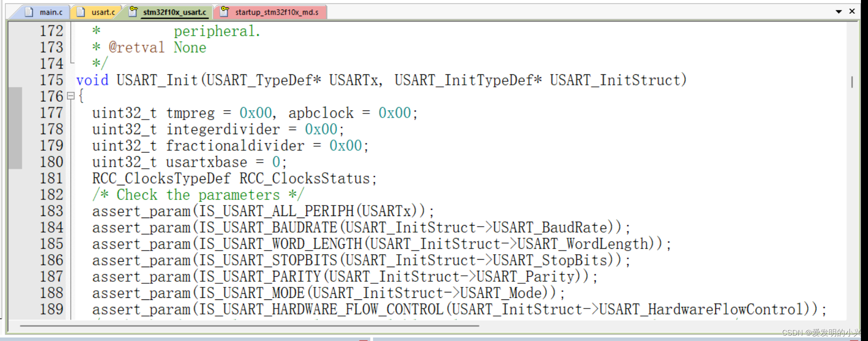Click the USART_InitTypeDef* parameter type
The width and height of the screenshot is (868, 341).
pyautogui.click(x=468, y=80)
